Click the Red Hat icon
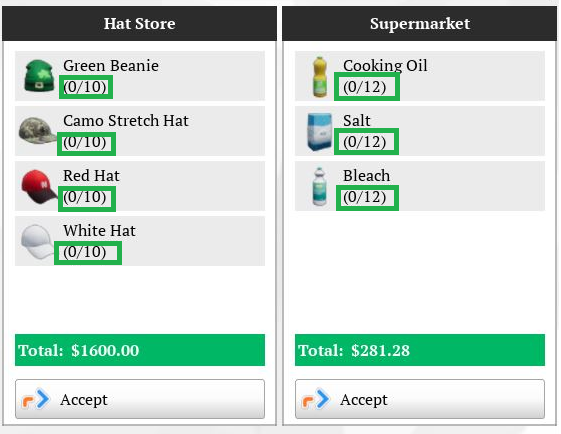 point(39,186)
